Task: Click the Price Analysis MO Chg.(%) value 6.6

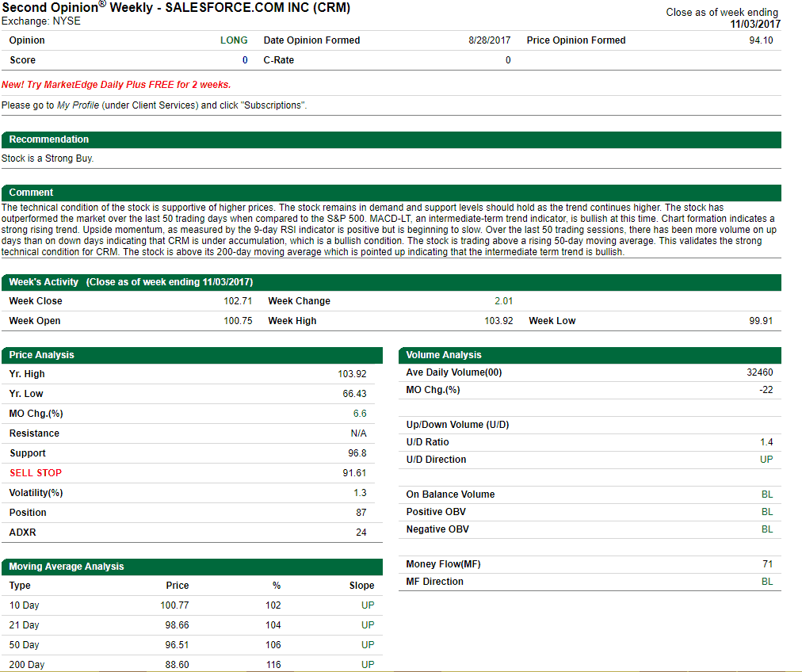Action: pyautogui.click(x=360, y=414)
